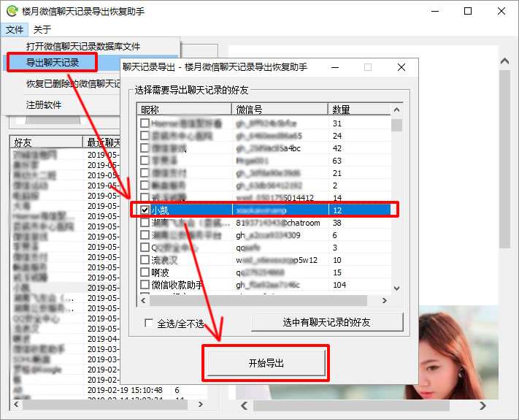
Task: Check the chatroom row checkbox with count 38
Action: click(145, 223)
